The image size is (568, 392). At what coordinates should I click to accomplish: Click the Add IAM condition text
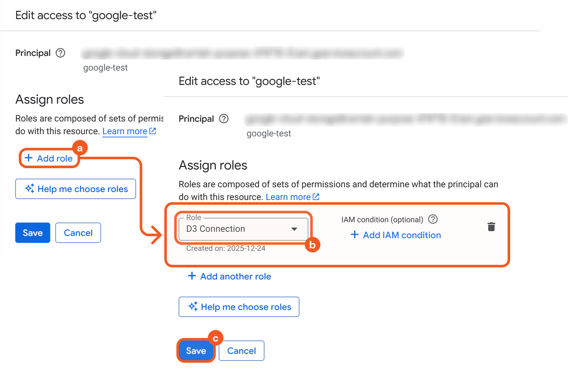402,235
